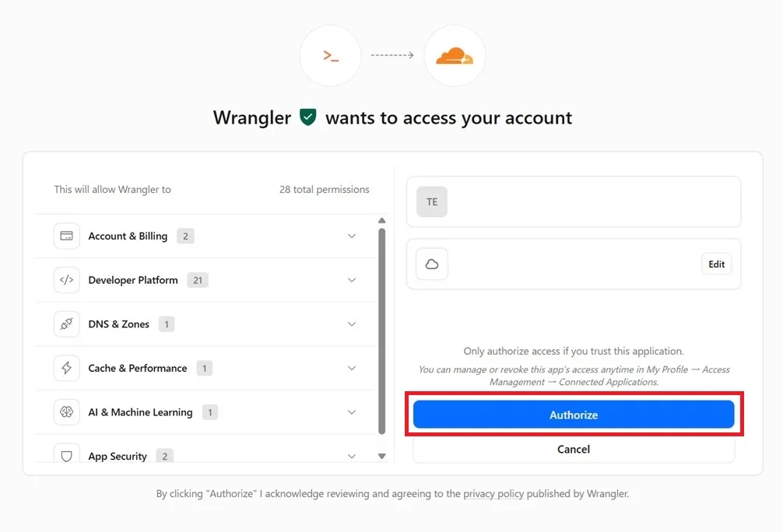Click the App Security shield icon
This screenshot has height=532, width=783.
point(66,455)
